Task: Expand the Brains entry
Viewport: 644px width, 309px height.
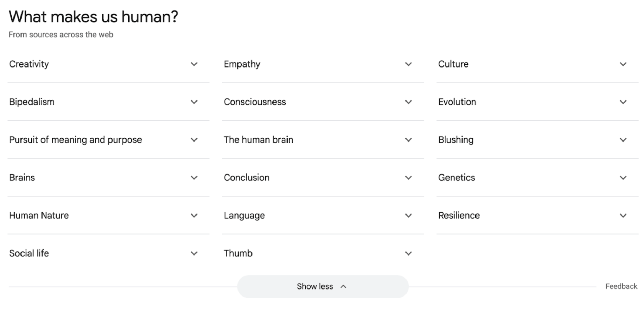Action: 194,178
